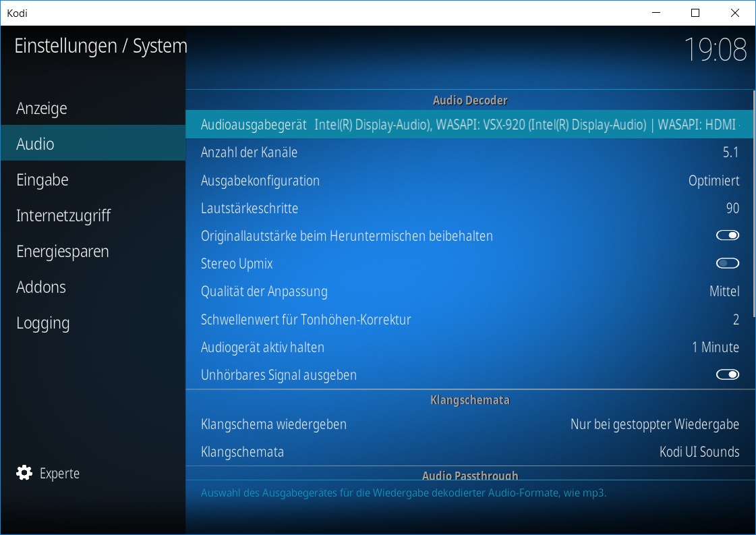Open the Klangschema wiedergeben option
The width and height of the screenshot is (756, 535).
469,424
